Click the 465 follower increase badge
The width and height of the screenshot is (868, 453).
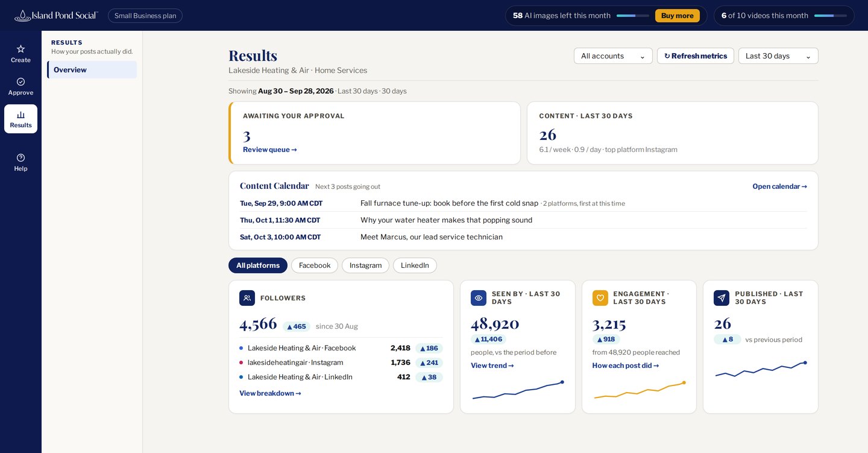click(x=297, y=326)
